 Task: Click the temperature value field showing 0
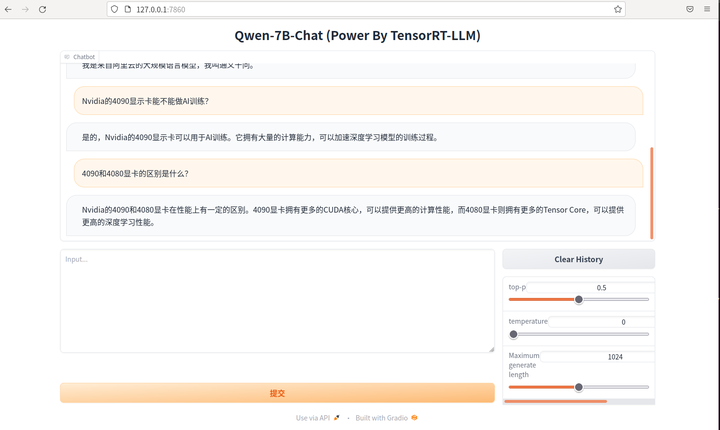[601, 322]
